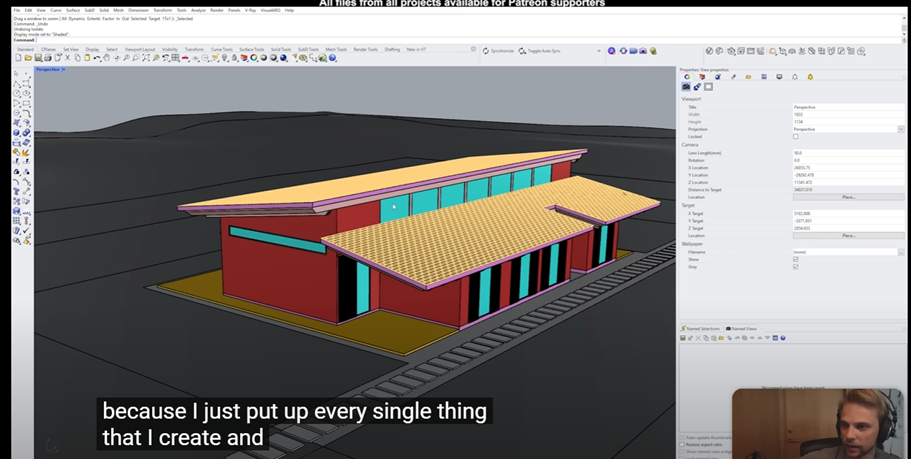Open the toolbar options dropdown next to Toggle Auto Sync
The width and height of the screenshot is (911, 459).
pyautogui.click(x=599, y=51)
